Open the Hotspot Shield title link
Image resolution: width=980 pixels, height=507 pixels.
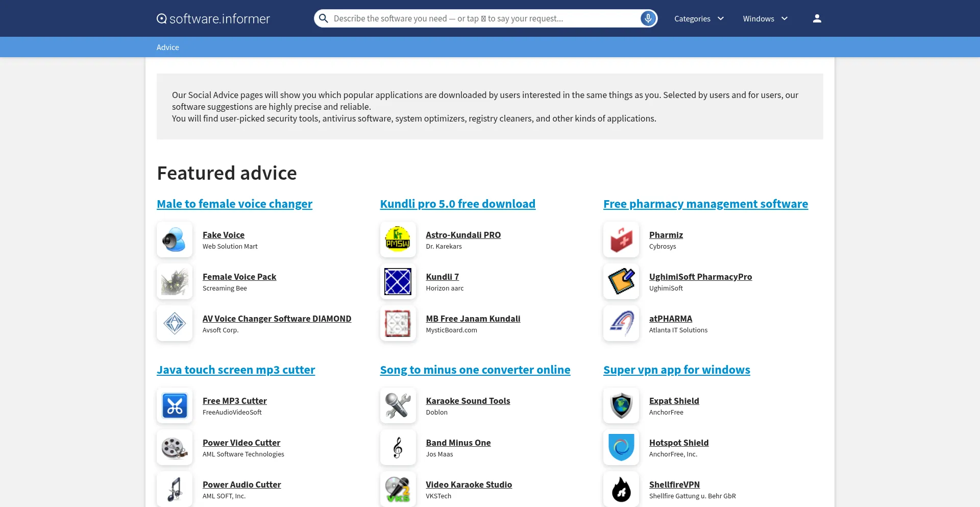tap(679, 443)
